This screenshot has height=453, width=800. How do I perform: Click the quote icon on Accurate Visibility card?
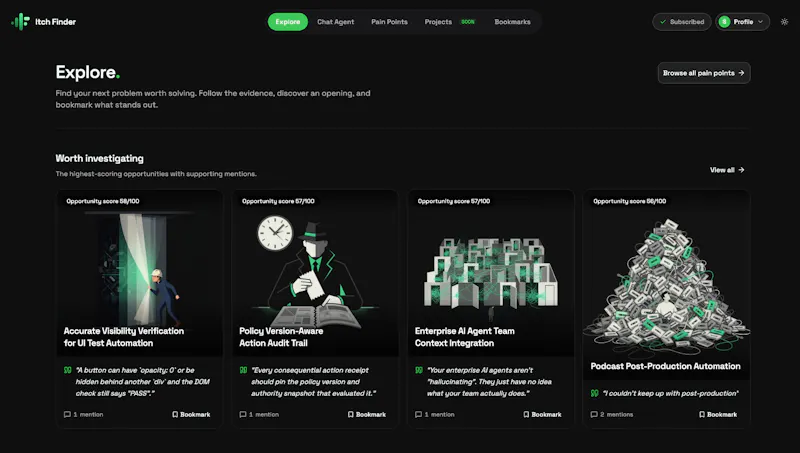click(67, 370)
